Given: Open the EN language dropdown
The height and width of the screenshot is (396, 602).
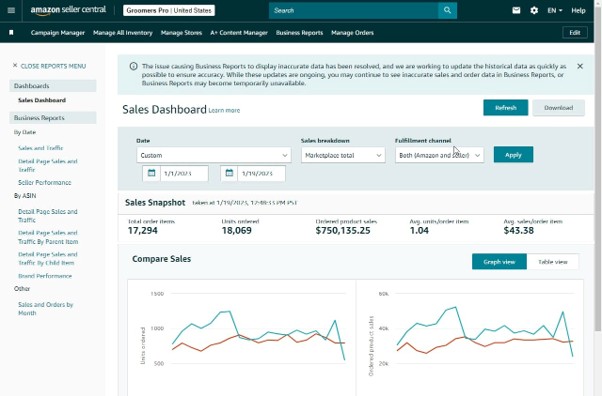Looking at the screenshot, I should pos(555,10).
